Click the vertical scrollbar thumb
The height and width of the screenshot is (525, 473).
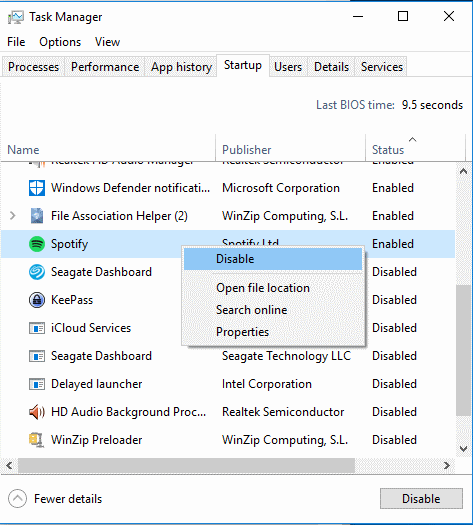[463, 350]
